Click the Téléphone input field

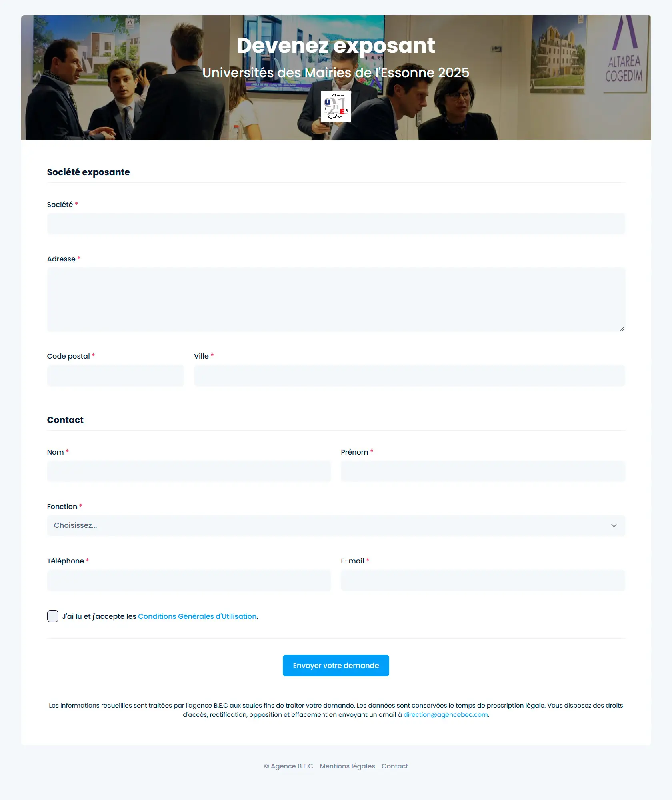[x=189, y=580]
